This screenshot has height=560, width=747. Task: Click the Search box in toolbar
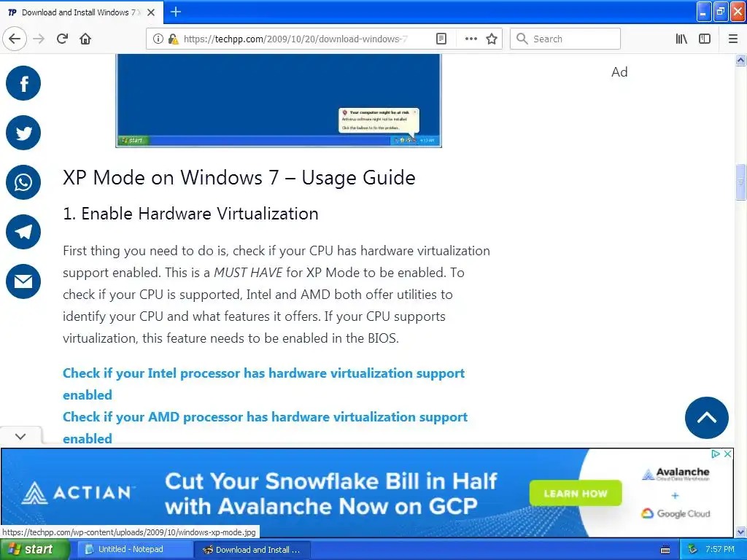pyautogui.click(x=565, y=39)
